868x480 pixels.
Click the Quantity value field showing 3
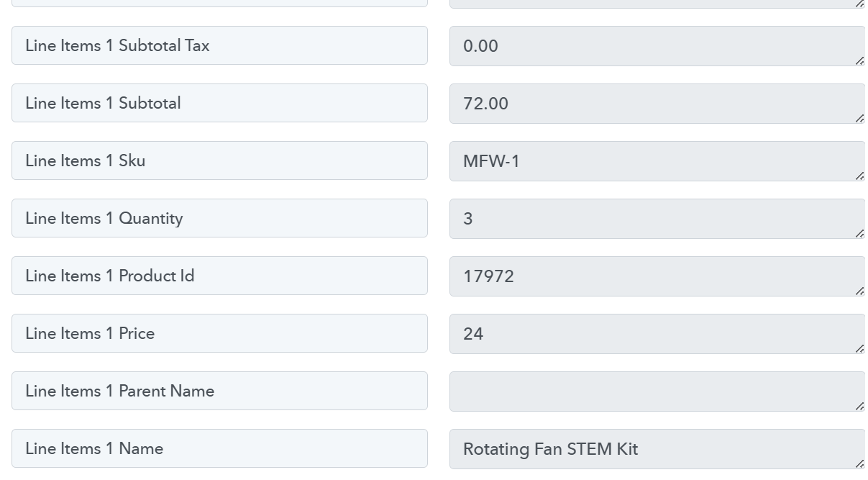pos(656,219)
